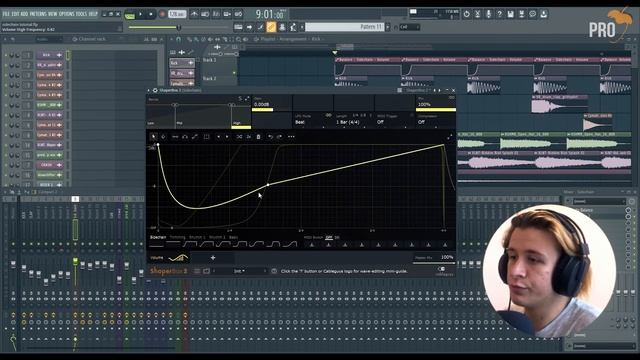Viewport: 640px width, 360px height.
Task: Select the Volume shaper tab
Action: pyautogui.click(x=169, y=258)
